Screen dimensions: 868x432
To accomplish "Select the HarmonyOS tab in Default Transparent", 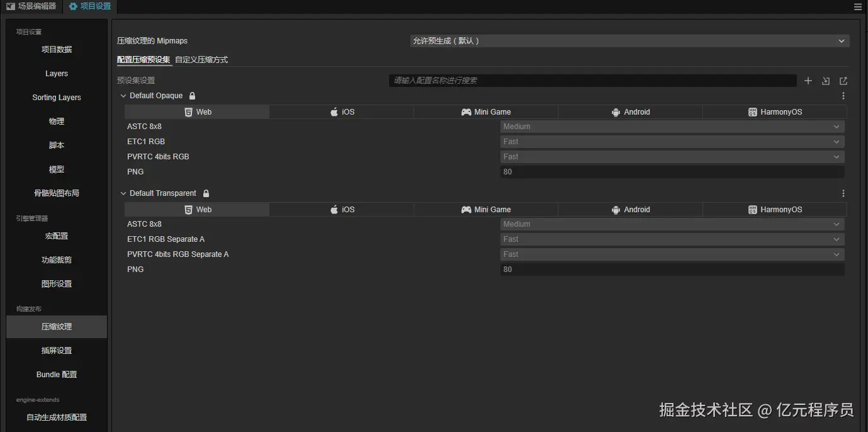I will tap(775, 210).
